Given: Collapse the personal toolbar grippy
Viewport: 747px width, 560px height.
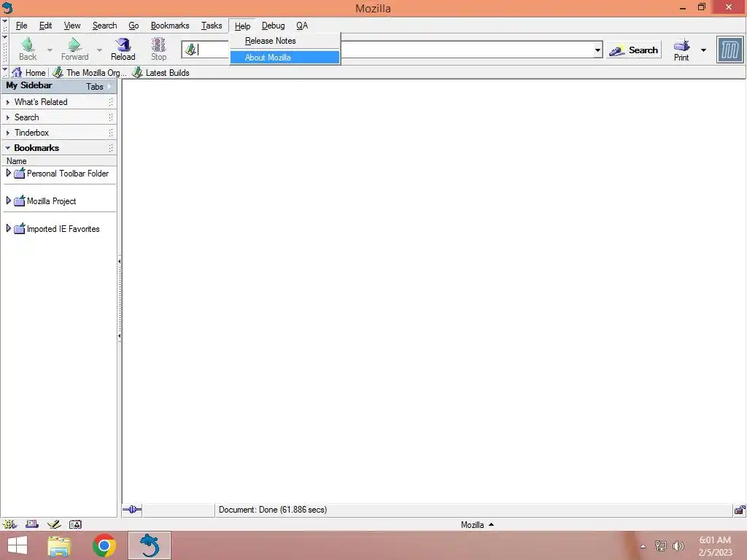Looking at the screenshot, I should click(x=5, y=72).
